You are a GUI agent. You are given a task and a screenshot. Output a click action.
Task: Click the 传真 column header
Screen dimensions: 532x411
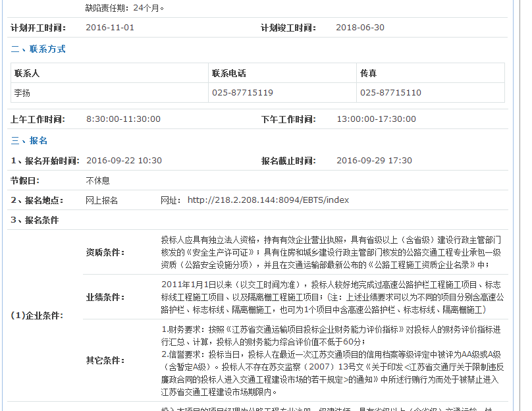368,73
